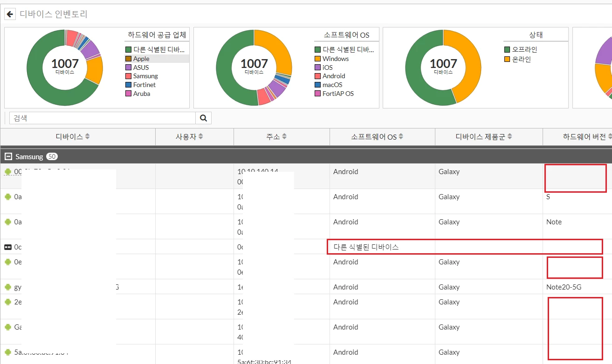The image size is (612, 364).
Task: Click Android in the Note20-5G row
Action: coord(345,287)
